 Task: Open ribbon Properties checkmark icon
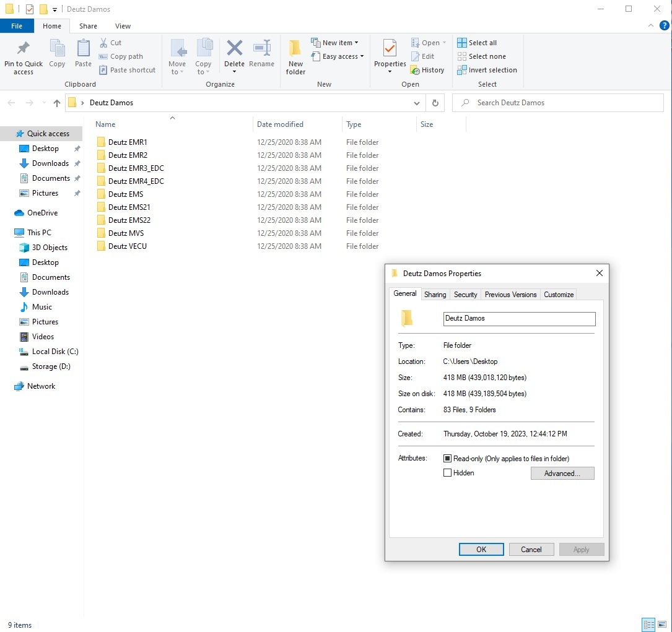(x=390, y=48)
